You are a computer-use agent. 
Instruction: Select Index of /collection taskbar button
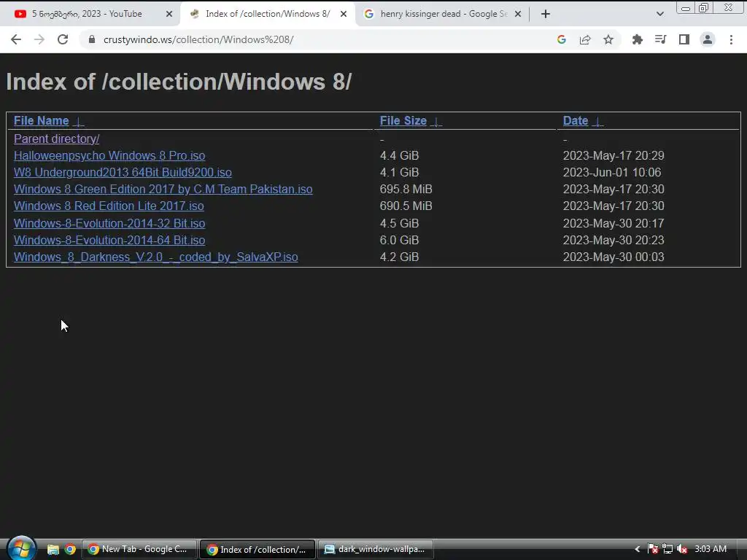(x=258, y=550)
